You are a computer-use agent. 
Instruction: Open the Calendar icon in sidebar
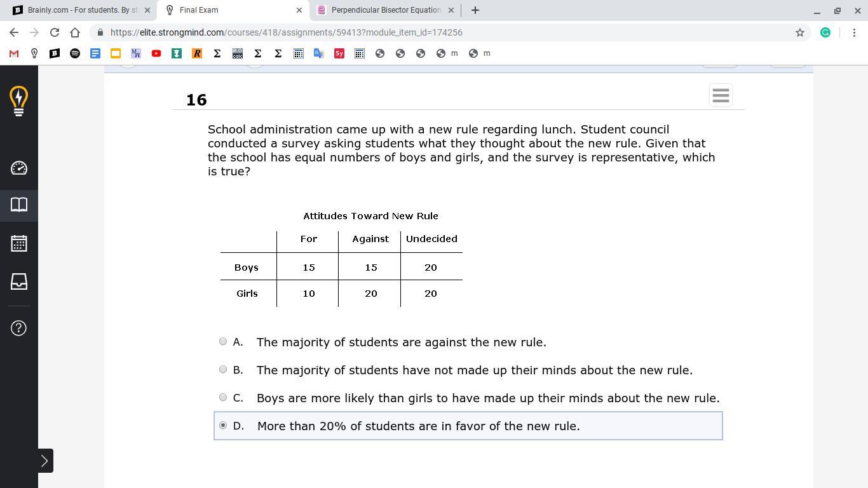[x=19, y=243]
